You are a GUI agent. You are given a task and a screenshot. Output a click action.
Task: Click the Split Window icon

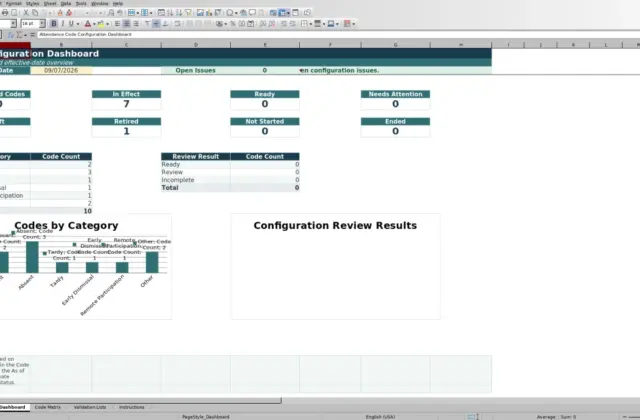click(x=296, y=13)
